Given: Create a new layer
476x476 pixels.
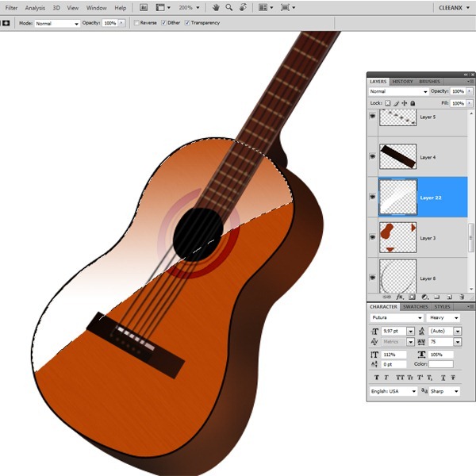Looking at the screenshot, I should [x=449, y=297].
